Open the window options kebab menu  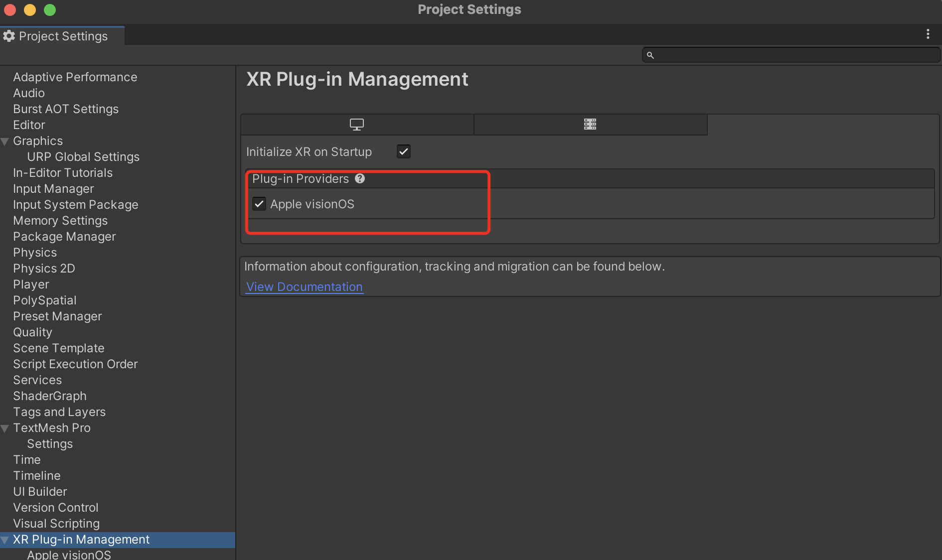pyautogui.click(x=928, y=34)
